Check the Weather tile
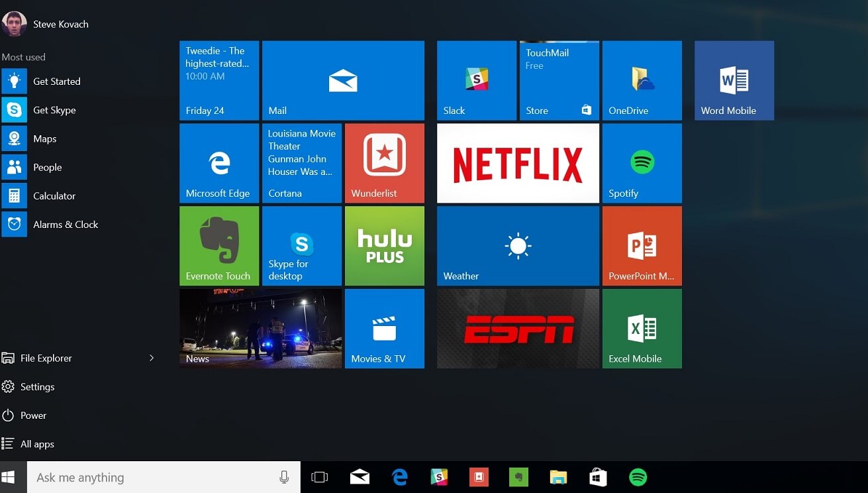 click(517, 245)
